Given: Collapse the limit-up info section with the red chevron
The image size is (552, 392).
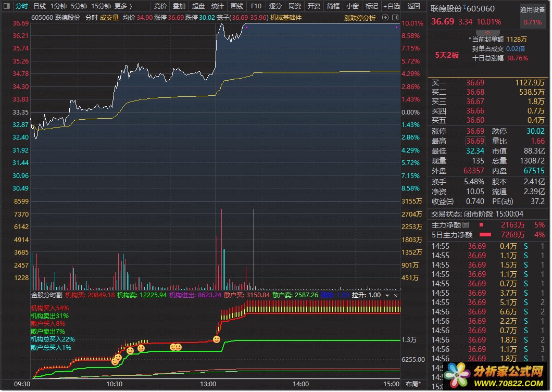Looking at the screenshot, I should (x=487, y=33).
